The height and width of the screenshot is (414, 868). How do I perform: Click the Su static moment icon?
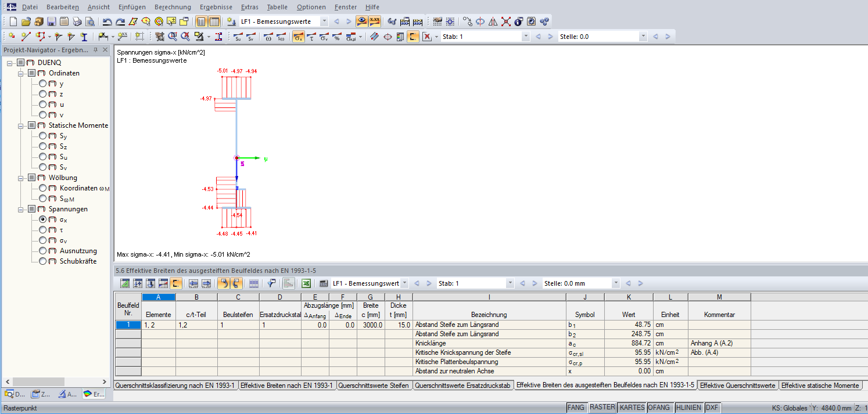[238, 37]
